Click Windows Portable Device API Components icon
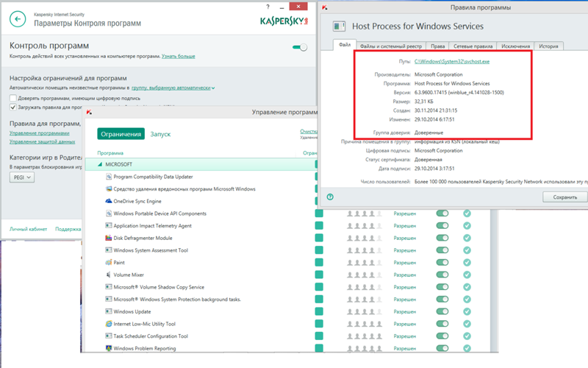The image size is (588, 368). 109,213
